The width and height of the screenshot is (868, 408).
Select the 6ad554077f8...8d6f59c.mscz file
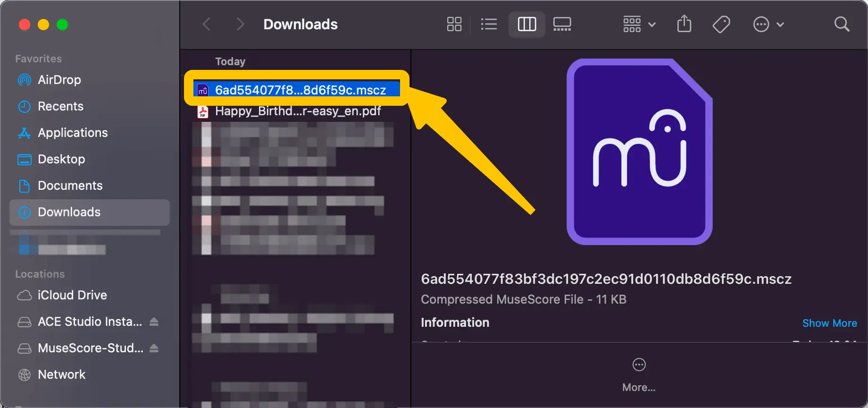point(297,90)
